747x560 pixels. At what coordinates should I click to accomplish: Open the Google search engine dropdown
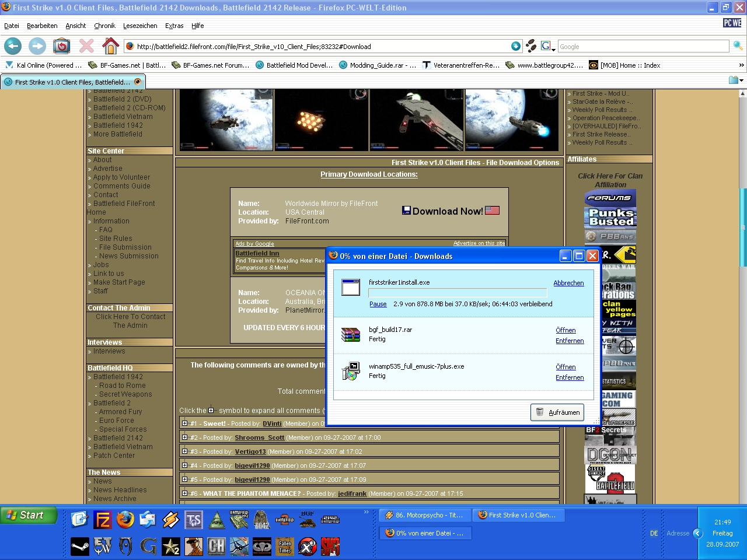[x=548, y=46]
